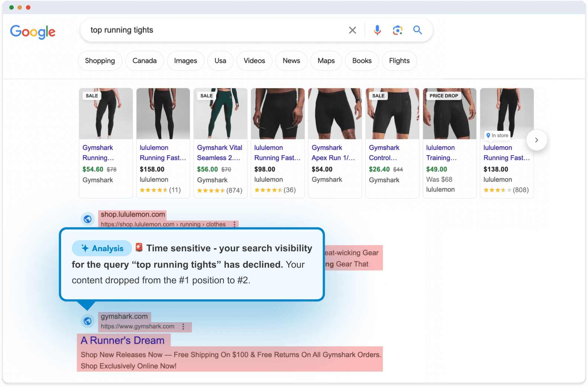588x387 pixels.
Task: Clear the search box with the X icon
Action: 352,30
